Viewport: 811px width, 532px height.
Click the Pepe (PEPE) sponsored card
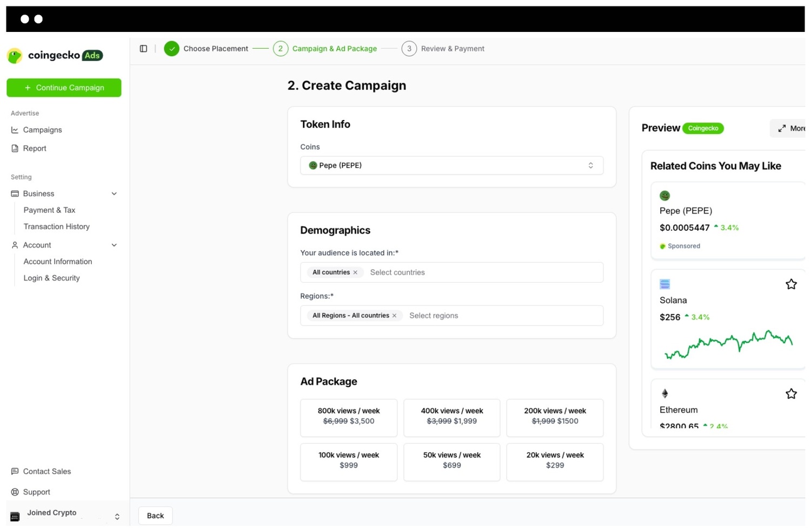pyautogui.click(x=729, y=221)
